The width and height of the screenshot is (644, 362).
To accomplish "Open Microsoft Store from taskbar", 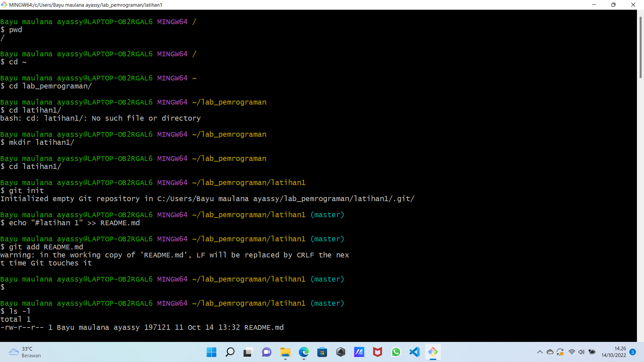I will tap(322, 352).
